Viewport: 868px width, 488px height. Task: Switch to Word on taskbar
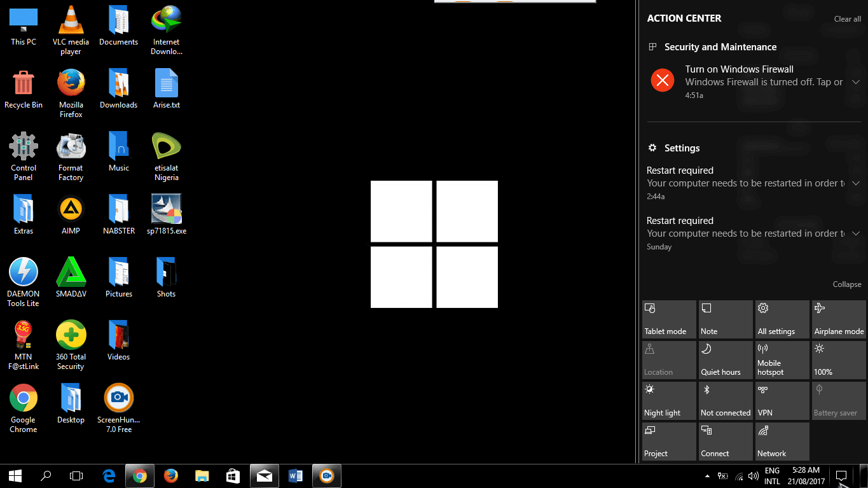(295, 476)
